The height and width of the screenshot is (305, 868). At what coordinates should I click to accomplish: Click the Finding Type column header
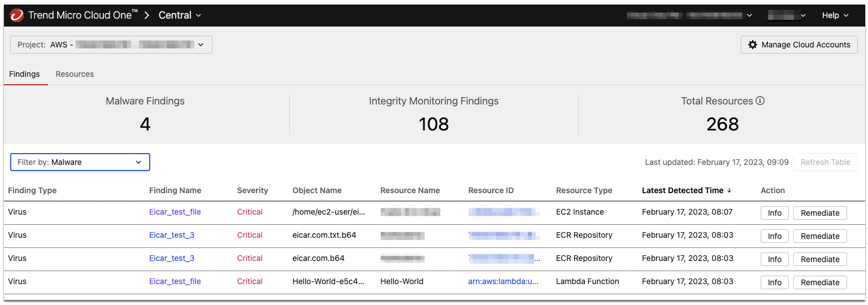coord(32,190)
